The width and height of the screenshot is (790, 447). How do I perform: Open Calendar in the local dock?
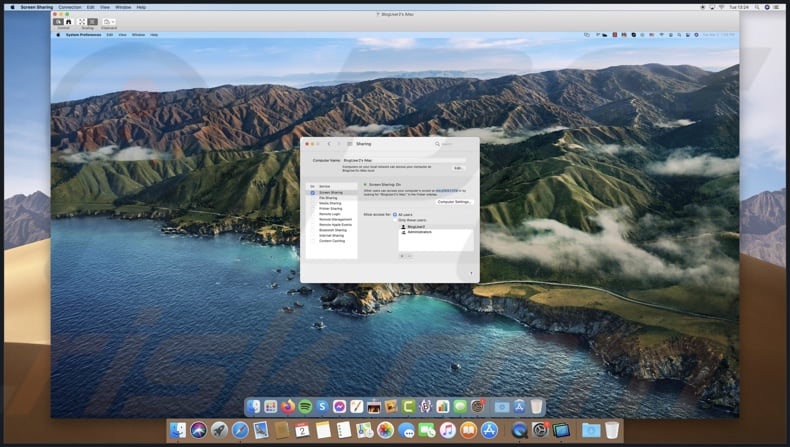302,430
